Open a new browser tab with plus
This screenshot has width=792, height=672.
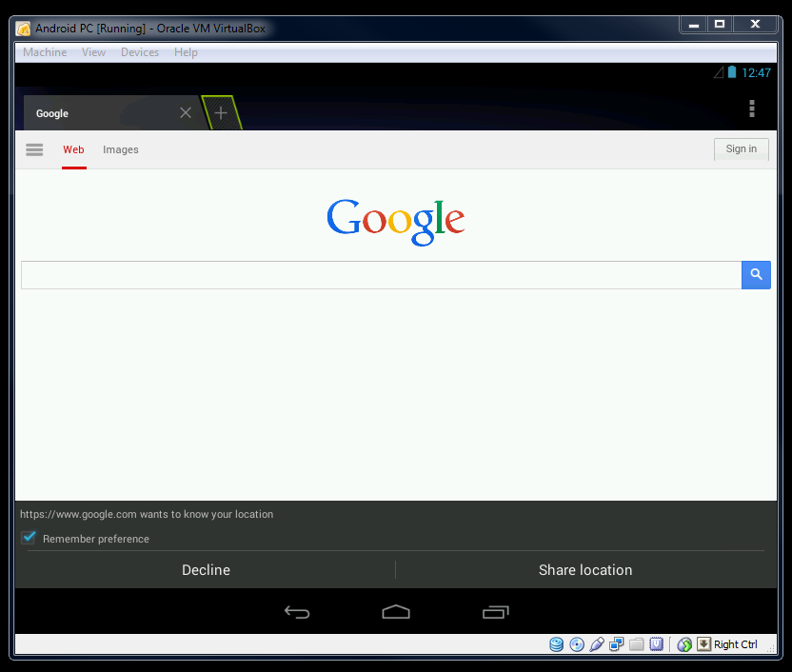pos(221,113)
